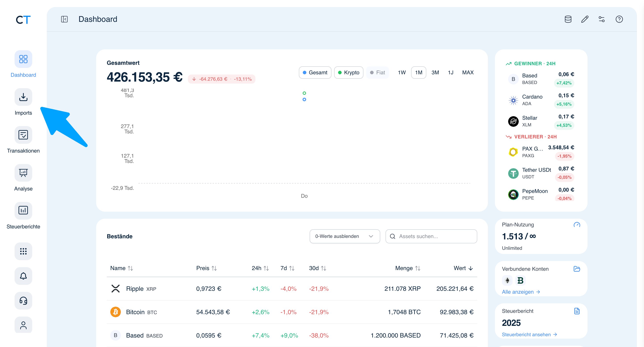644x347 pixels.
Task: Select the 1W time range
Action: (401, 73)
